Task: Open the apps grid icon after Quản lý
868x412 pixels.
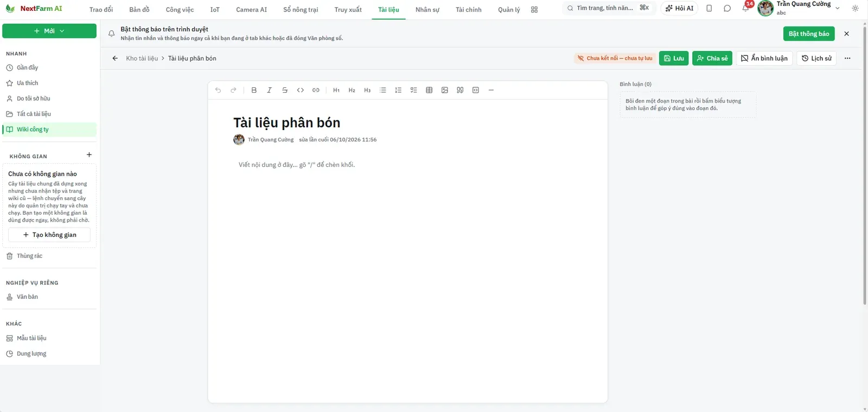Action: tap(534, 10)
